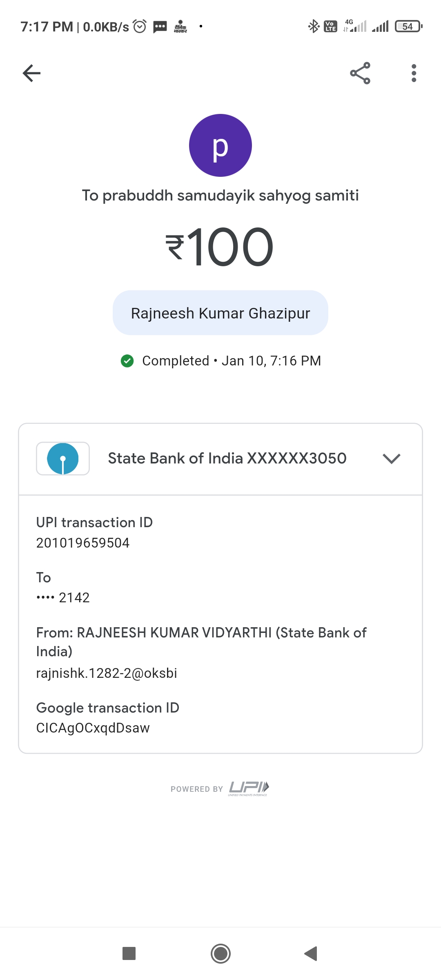Image resolution: width=441 pixels, height=980 pixels.
Task: Tap the UPI logo at bottom
Action: (x=248, y=788)
